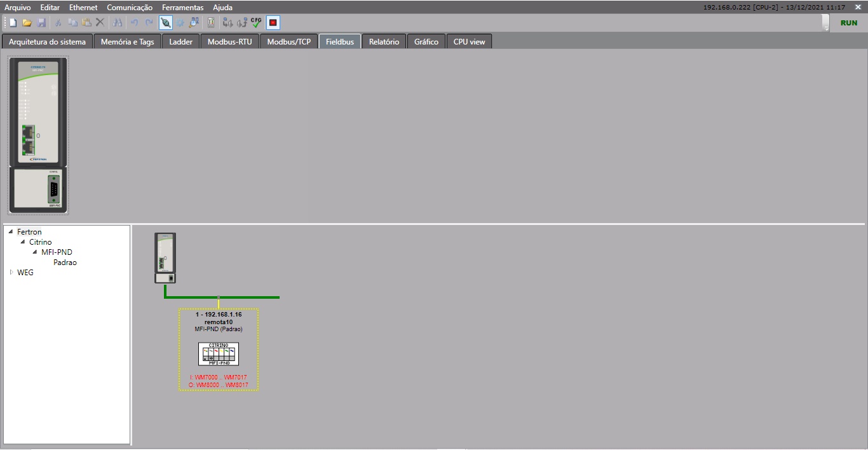
Task: Collapse the MFI-PND tree node
Action: coord(35,252)
